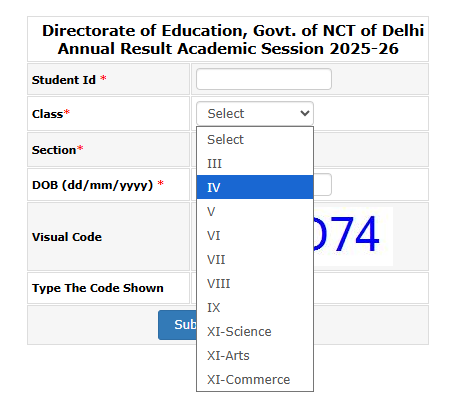
Task: Choose class VIII option
Action: pos(255,283)
